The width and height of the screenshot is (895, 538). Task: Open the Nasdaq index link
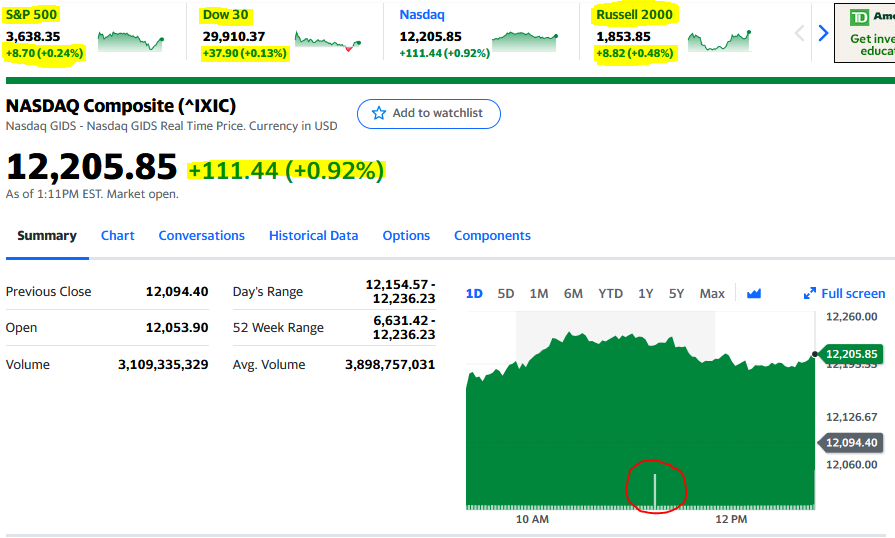click(422, 15)
